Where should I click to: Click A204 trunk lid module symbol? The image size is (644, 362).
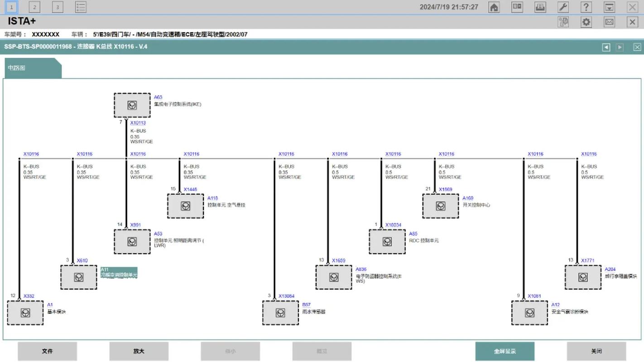click(x=583, y=277)
